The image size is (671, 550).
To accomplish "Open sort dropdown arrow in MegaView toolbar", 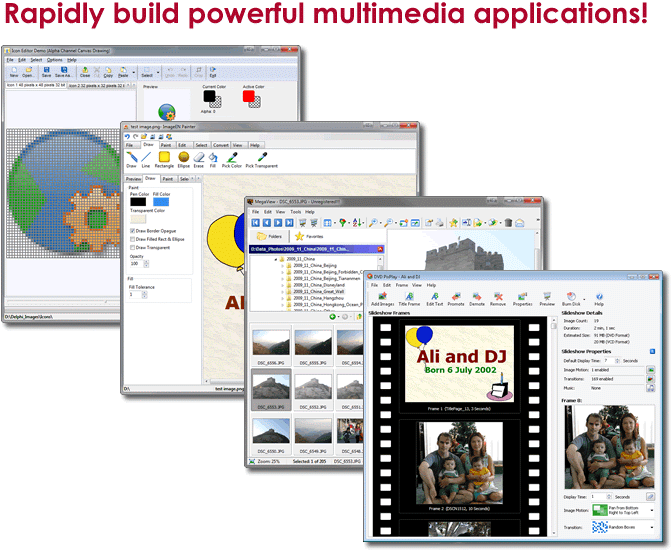I will [x=363, y=223].
